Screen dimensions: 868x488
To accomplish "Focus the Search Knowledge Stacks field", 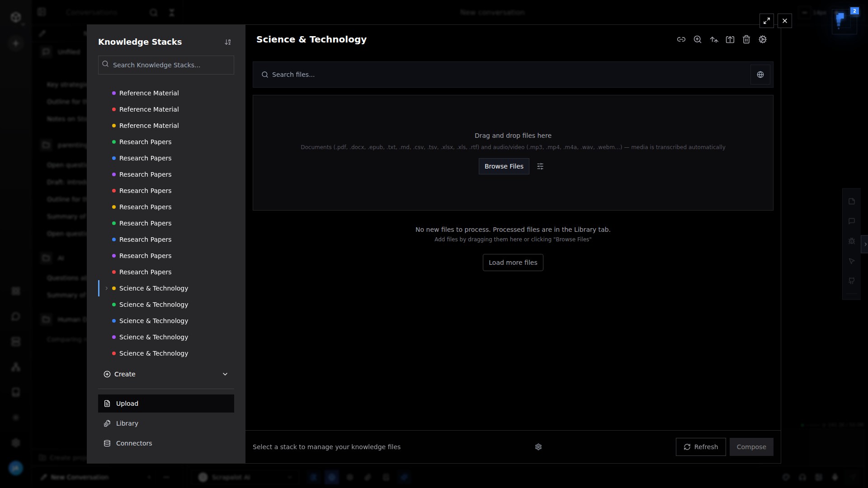I will 166,65.
